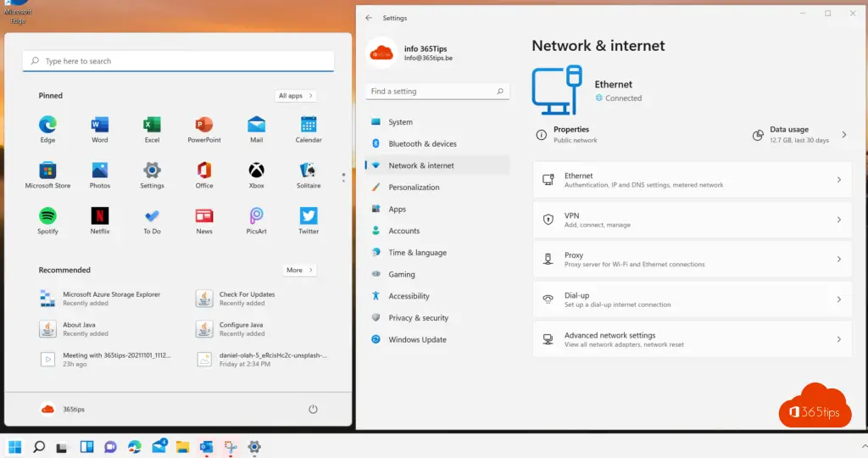This screenshot has height=458, width=868.
Task: Open File Explorer from the taskbar
Action: point(183,446)
